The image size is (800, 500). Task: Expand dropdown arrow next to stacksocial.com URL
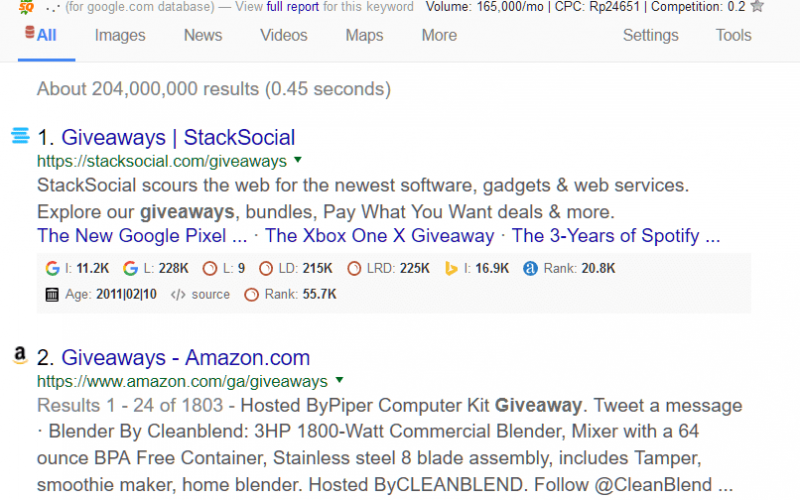point(298,160)
